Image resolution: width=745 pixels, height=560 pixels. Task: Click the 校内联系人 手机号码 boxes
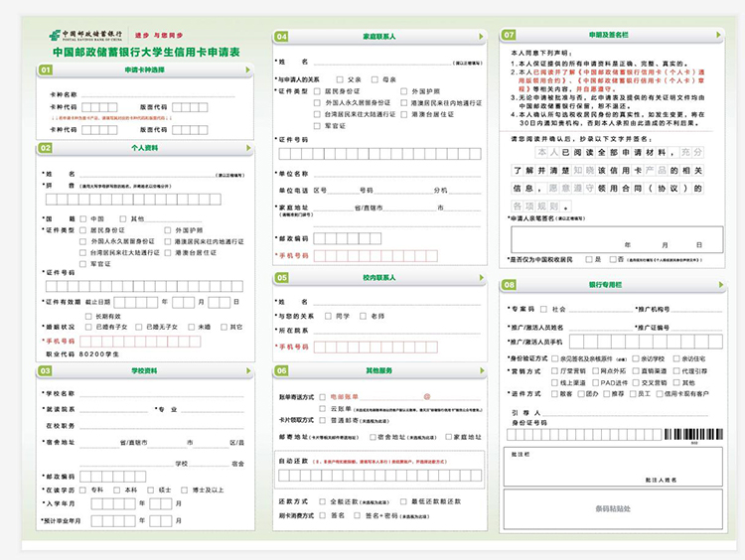(375, 348)
